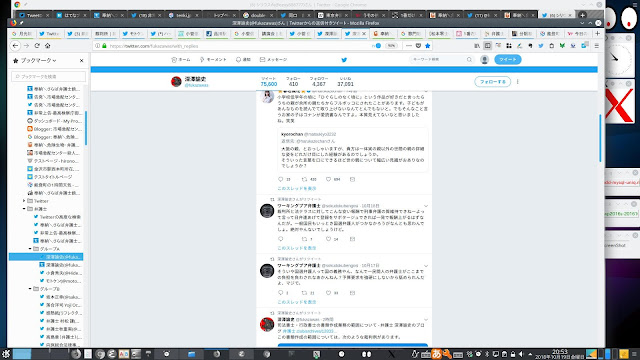Image resolution: width=640 pixels, height=360 pixels.
Task: Retweet the second ワーキングプア弁護士 tweet
Action: 304,293
